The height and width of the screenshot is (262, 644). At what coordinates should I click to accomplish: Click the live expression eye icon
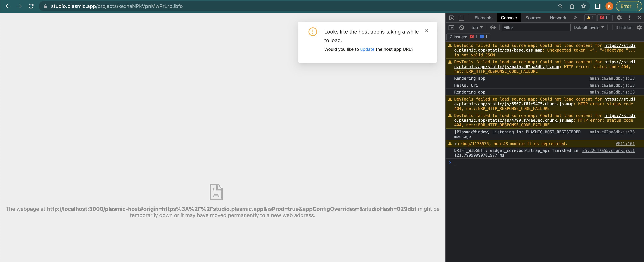(x=492, y=28)
